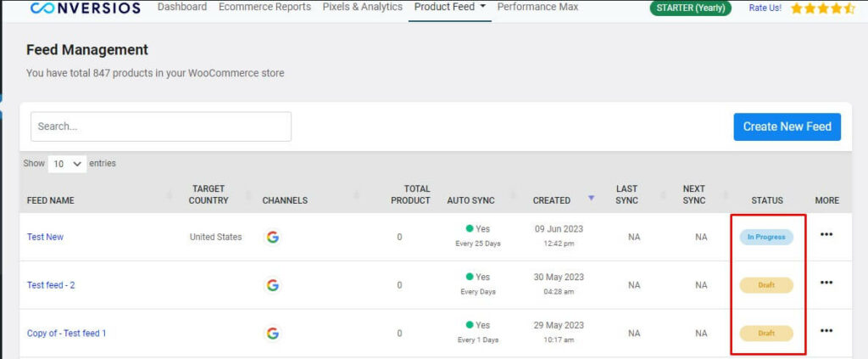Open the Copy of - Test feed 1 link
The image size is (868, 359).
coord(66,334)
